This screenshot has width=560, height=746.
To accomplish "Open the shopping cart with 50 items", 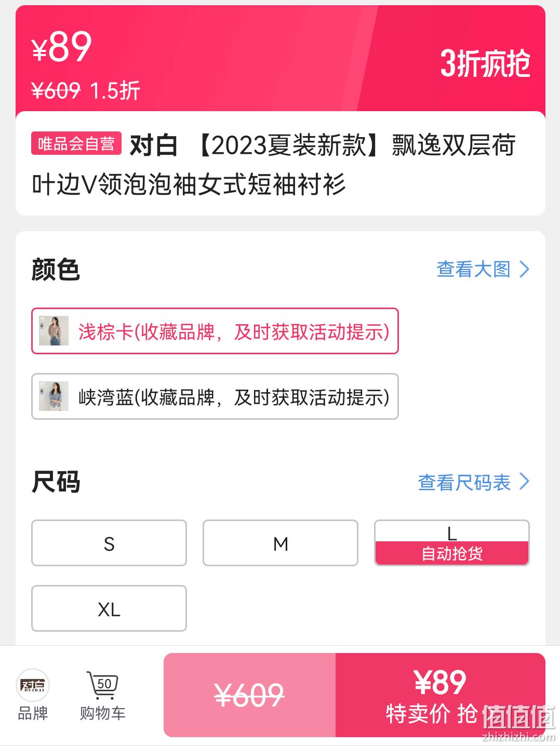I will [x=102, y=685].
